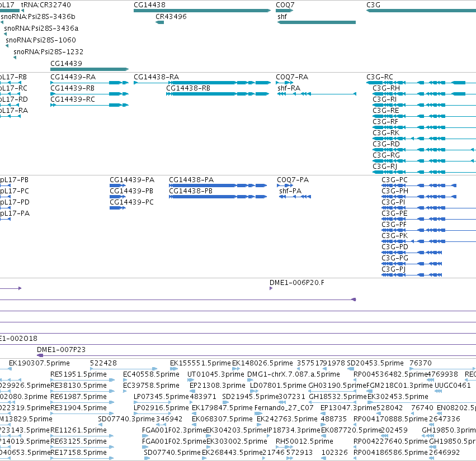Select the Fernando_27_C07 EST label
This screenshot has width=476, height=461.
(284, 408)
